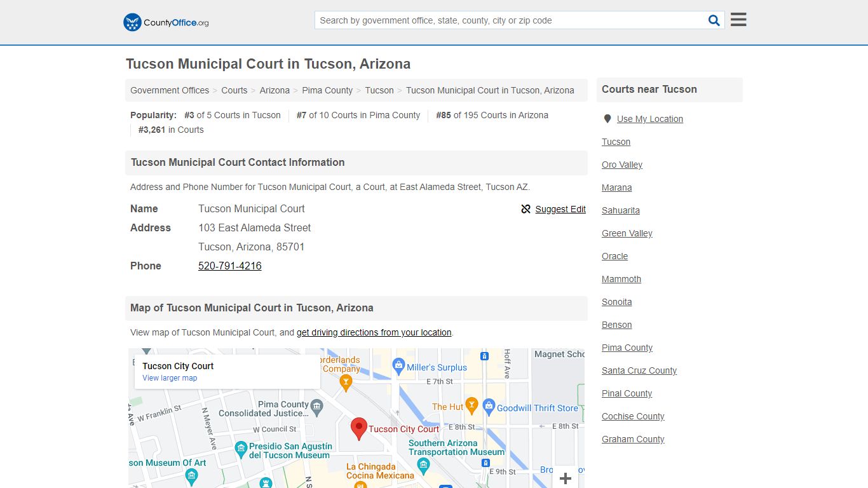
Task: Click La Chingada Cocina Mexicana label
Action: click(380, 471)
